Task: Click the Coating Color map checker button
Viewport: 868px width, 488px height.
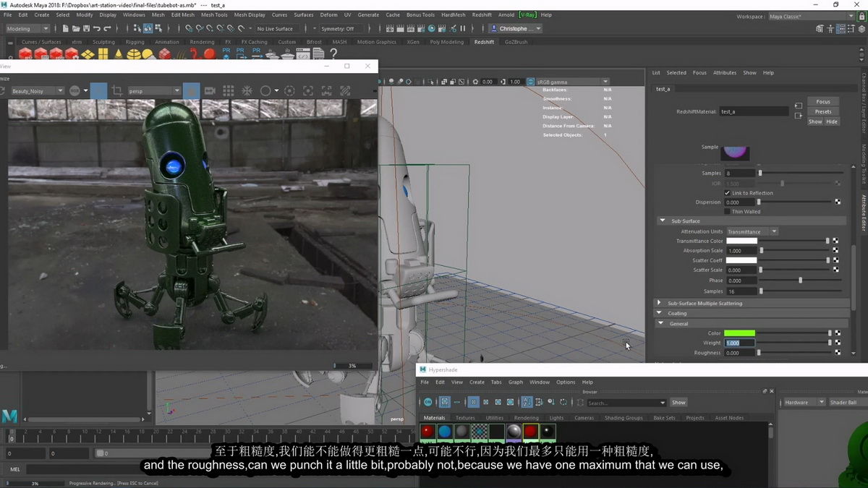Action: tap(837, 333)
